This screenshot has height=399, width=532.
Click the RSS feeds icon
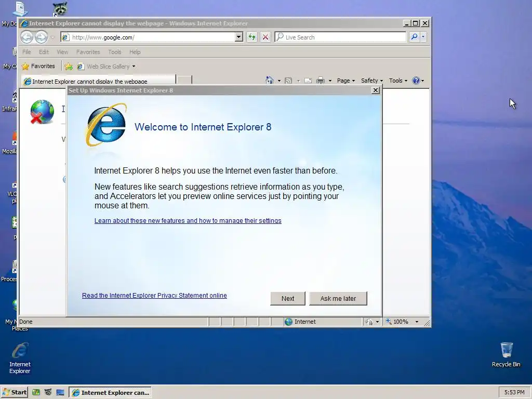coord(288,81)
